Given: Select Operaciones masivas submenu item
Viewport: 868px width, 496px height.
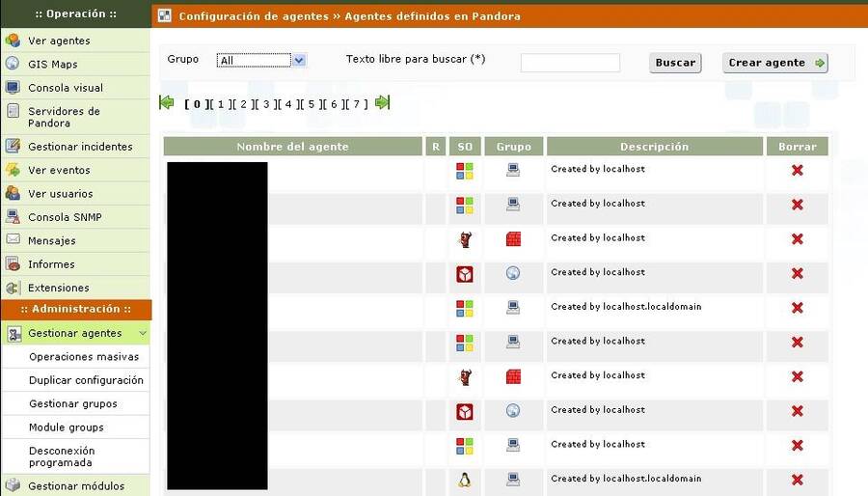Looking at the screenshot, I should [x=84, y=357].
